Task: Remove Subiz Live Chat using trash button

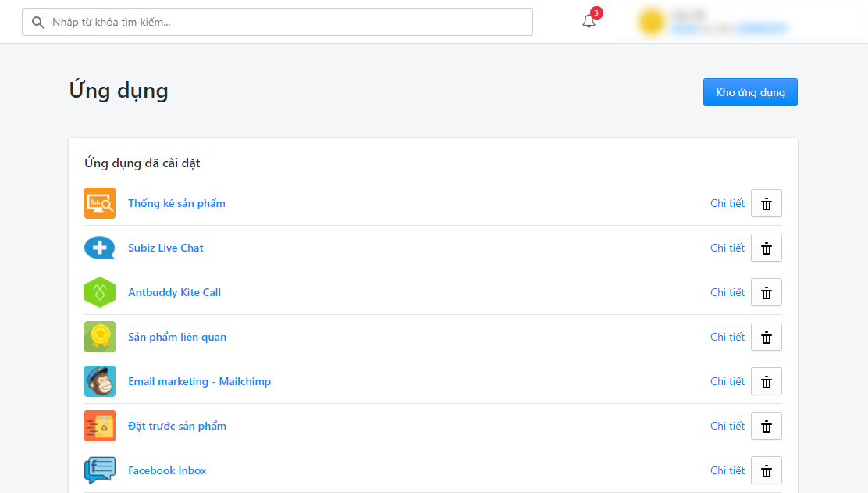Action: tap(766, 248)
